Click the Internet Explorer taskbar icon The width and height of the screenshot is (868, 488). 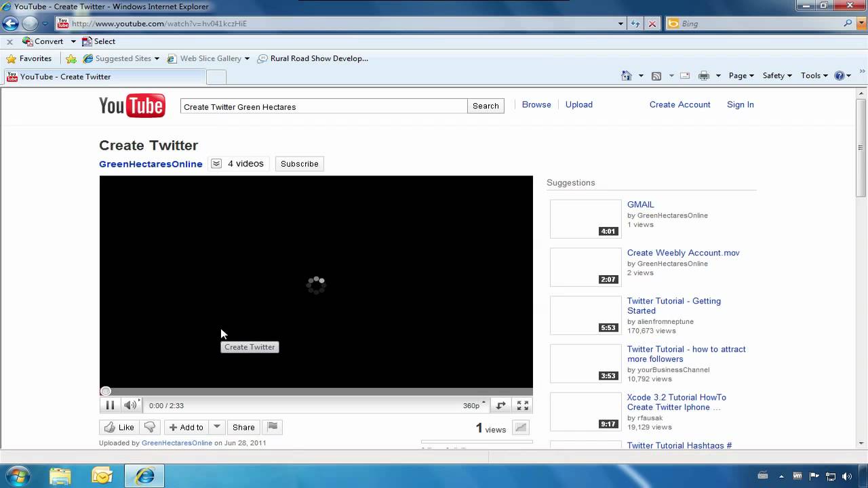tap(144, 476)
